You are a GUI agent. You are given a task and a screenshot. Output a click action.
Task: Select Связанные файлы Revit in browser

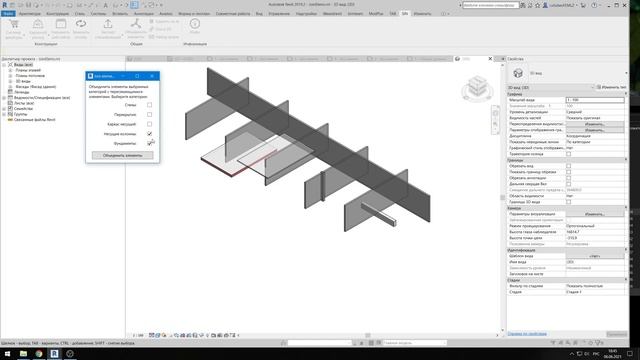pos(35,120)
